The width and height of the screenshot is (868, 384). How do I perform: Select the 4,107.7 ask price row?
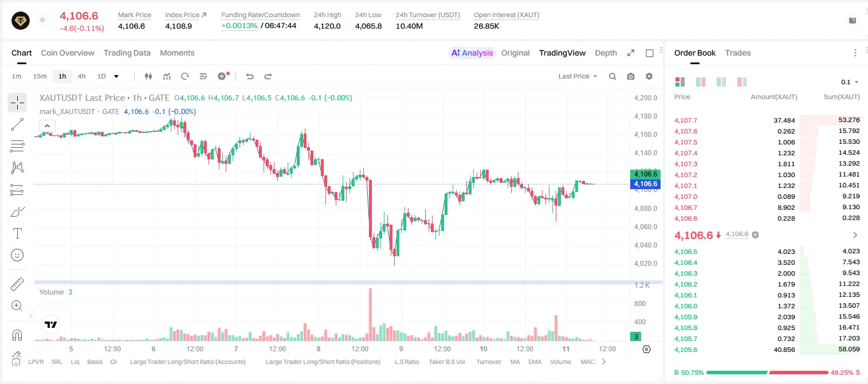tap(767, 120)
